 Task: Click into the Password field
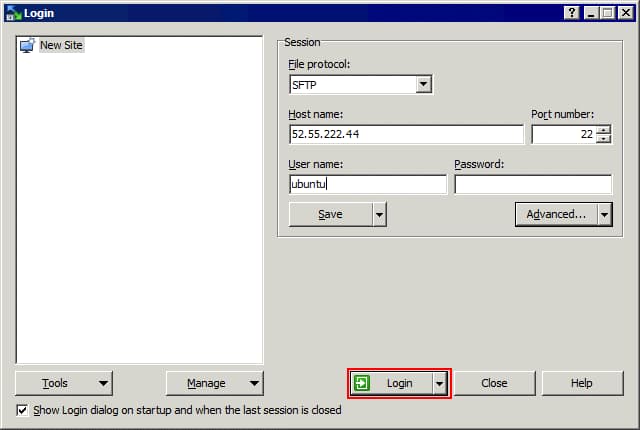[x=532, y=184]
